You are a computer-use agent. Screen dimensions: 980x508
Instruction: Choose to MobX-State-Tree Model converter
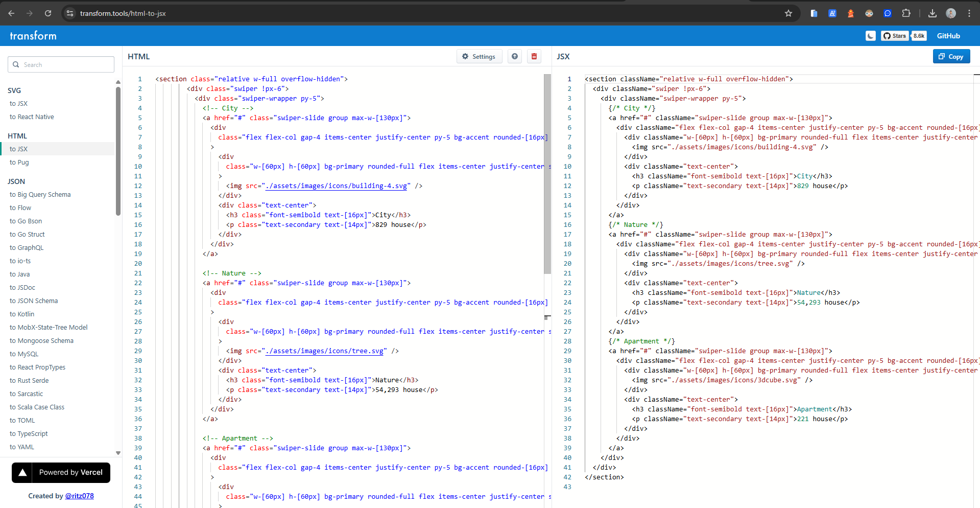point(49,328)
